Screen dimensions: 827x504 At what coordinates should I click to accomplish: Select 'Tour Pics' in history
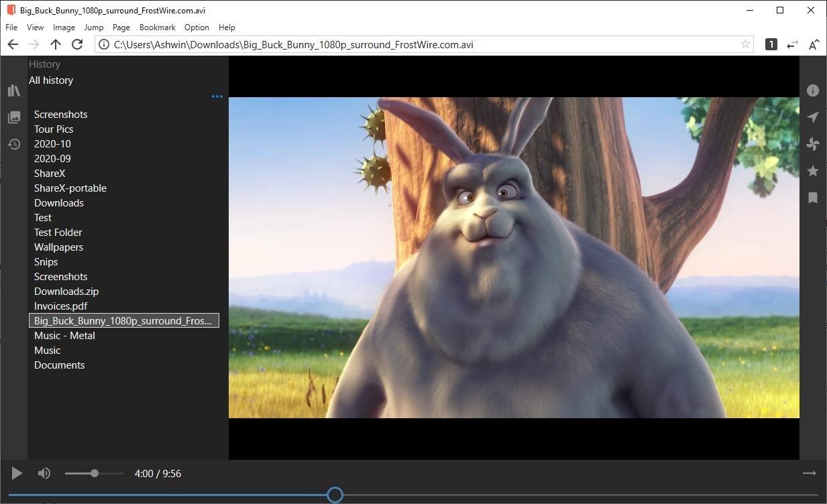pos(54,129)
